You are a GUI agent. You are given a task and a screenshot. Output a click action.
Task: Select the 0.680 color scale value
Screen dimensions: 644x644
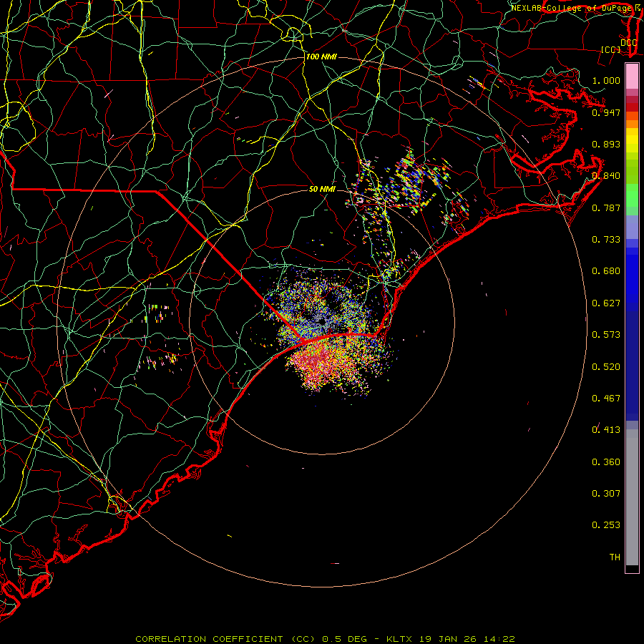pyautogui.click(x=606, y=271)
